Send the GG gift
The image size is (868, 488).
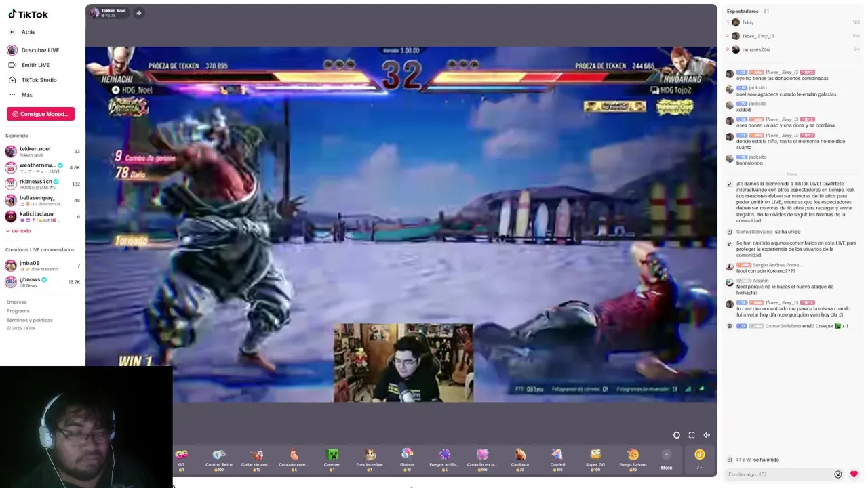tap(181, 460)
